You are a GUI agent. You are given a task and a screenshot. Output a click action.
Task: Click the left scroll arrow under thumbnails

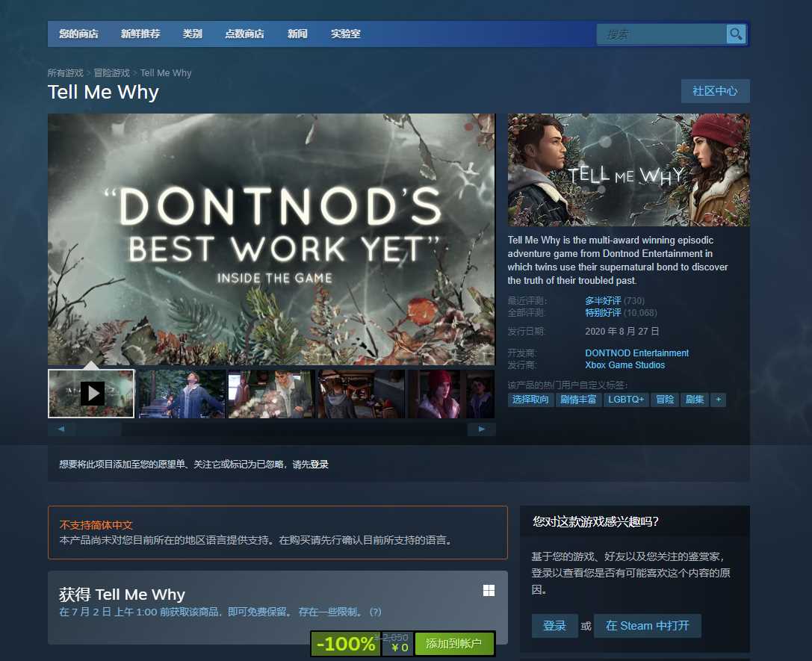tap(61, 429)
